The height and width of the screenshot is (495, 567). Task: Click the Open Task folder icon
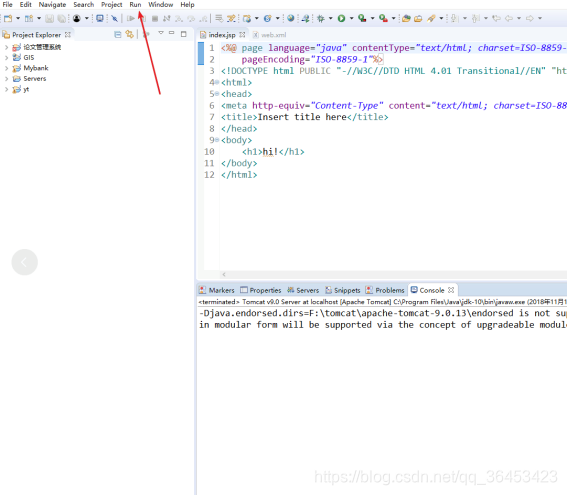pos(418,18)
